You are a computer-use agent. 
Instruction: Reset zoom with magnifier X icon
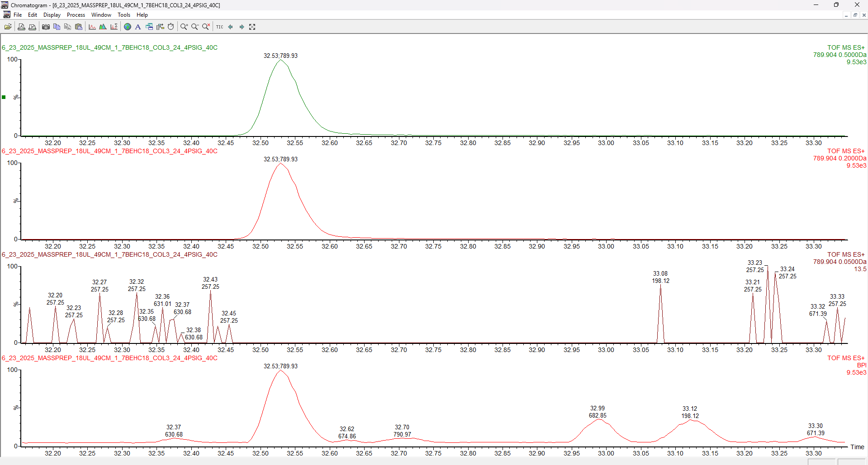(x=206, y=27)
